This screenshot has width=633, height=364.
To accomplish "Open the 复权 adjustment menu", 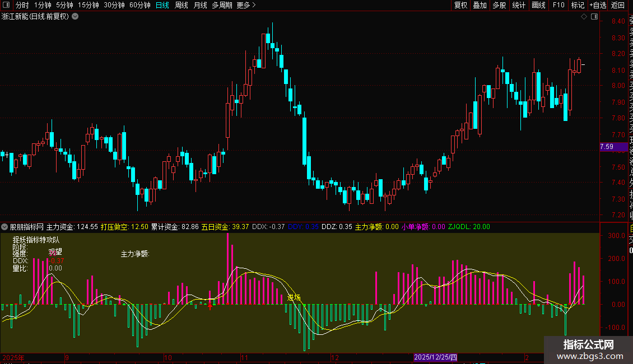I will (x=460, y=5).
